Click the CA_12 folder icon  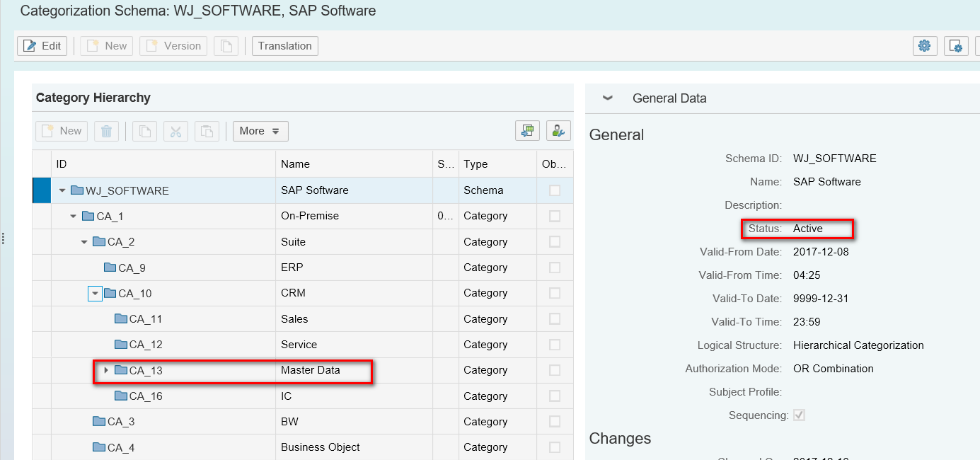121,345
